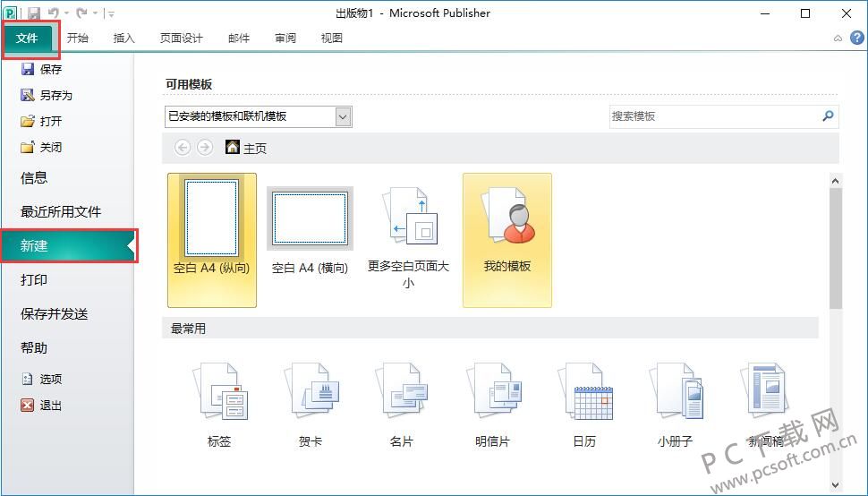Select 新建 in the left sidebar

[67, 246]
